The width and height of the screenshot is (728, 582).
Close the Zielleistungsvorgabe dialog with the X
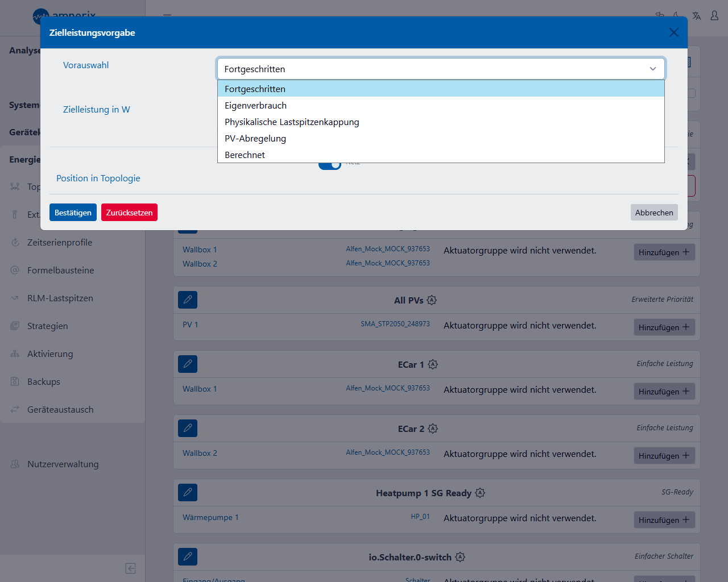[x=673, y=32]
